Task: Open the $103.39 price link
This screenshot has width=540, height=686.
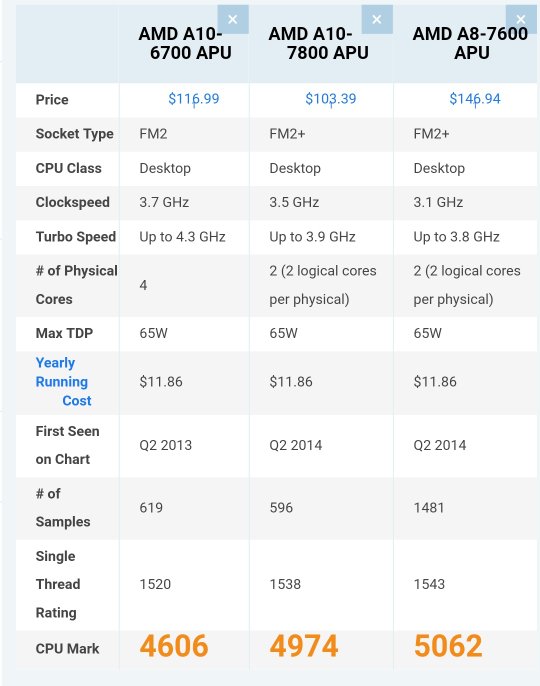Action: (x=331, y=99)
